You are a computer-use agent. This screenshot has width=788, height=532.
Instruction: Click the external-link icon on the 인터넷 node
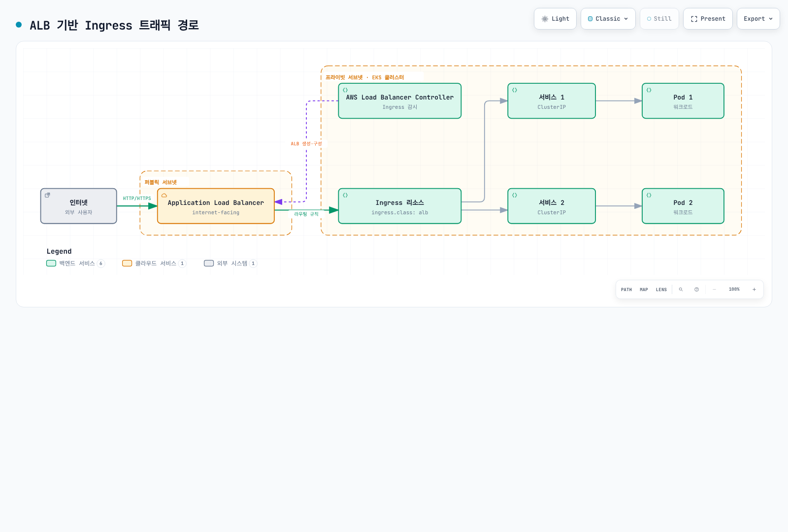pyautogui.click(x=47, y=195)
